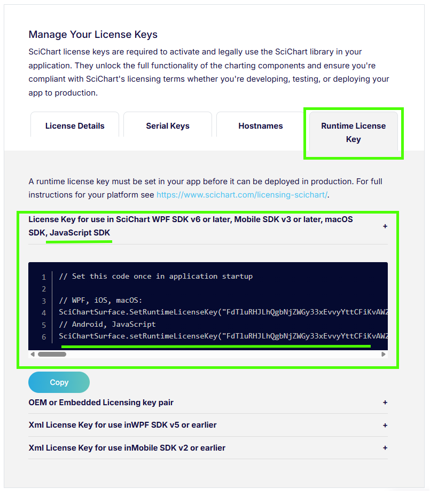Click the right scroll arrow under the code
The image size is (430, 504).
(x=383, y=353)
